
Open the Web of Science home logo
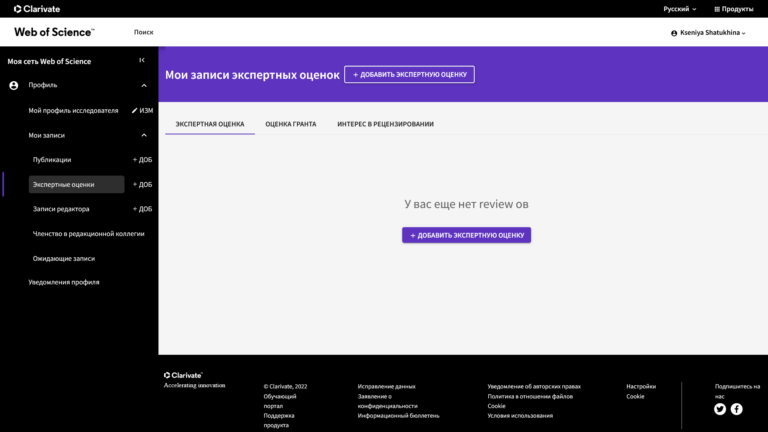tap(54, 32)
